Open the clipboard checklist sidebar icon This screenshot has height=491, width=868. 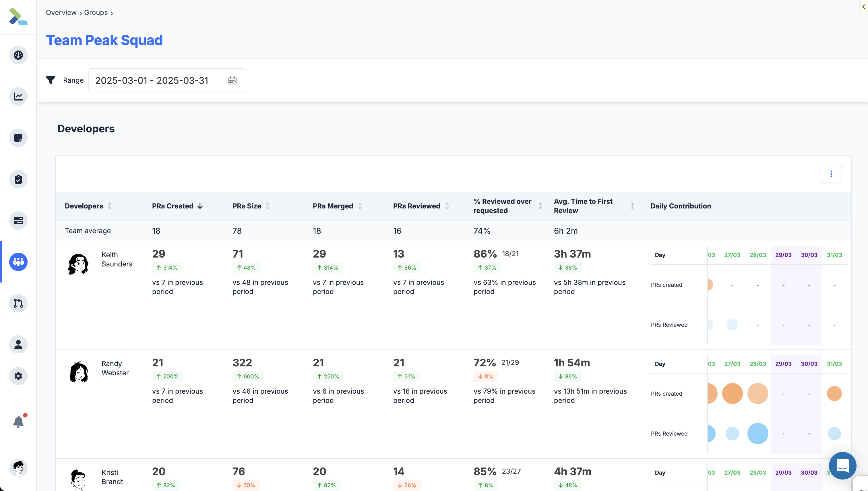[18, 179]
